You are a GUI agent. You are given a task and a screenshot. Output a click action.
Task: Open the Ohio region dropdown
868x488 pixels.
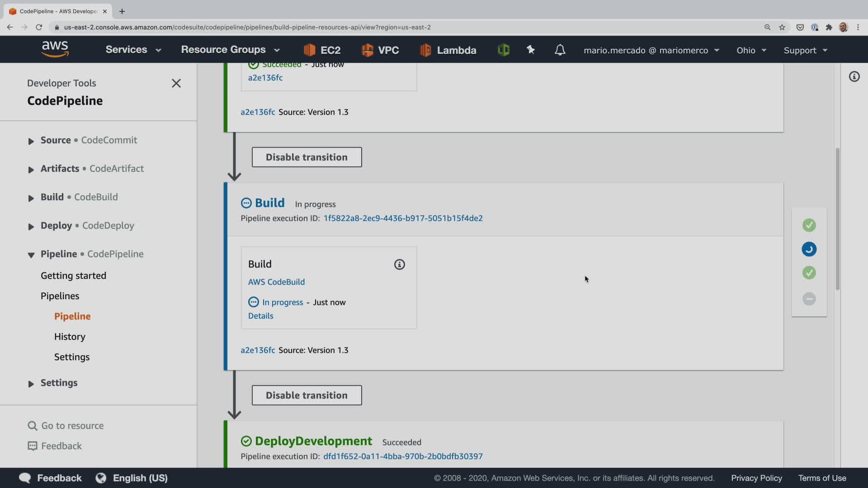coord(751,50)
